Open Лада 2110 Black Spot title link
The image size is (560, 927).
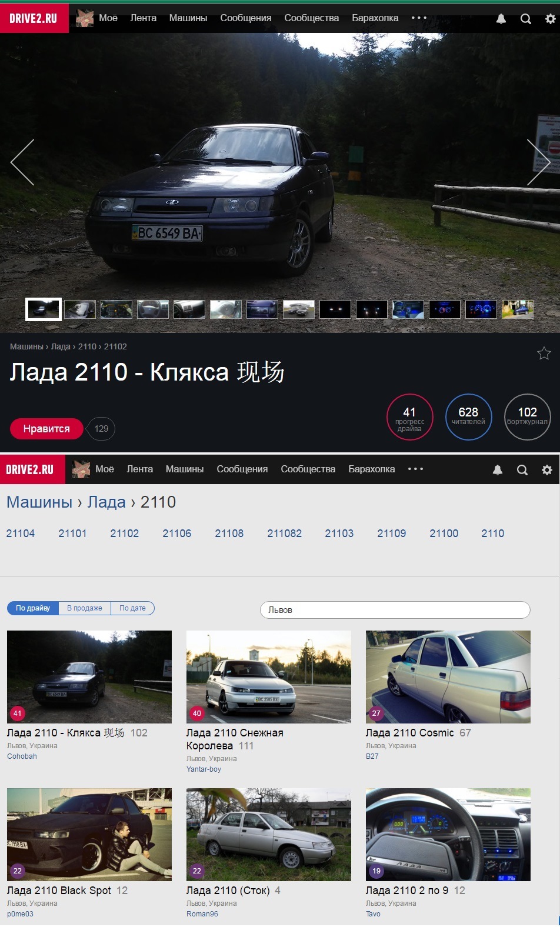tap(59, 891)
